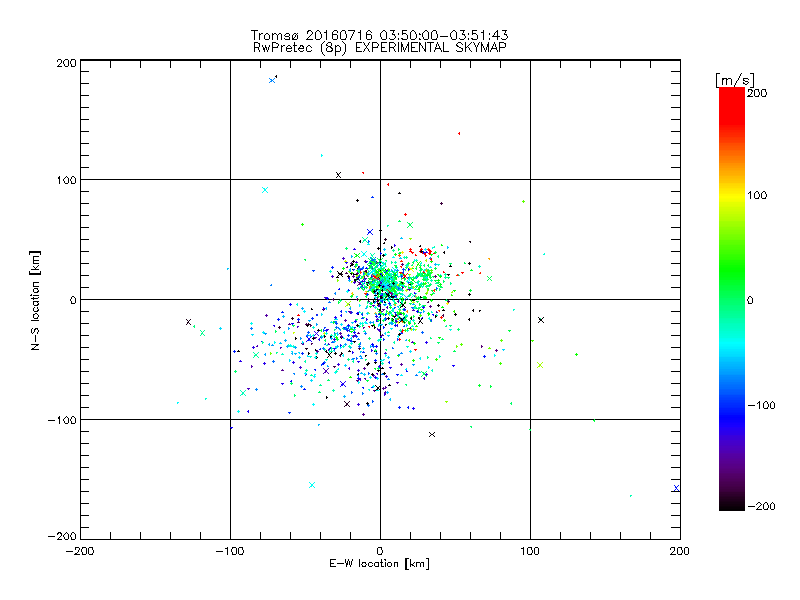Click the x-axis tick label '0' below the plot
Screen dimensions: 800x600
pos(380,551)
